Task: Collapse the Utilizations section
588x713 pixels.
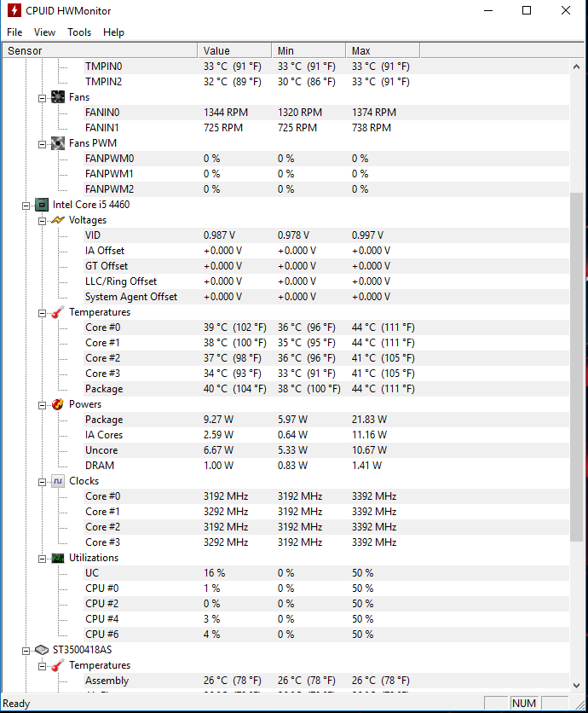Action: click(43, 559)
